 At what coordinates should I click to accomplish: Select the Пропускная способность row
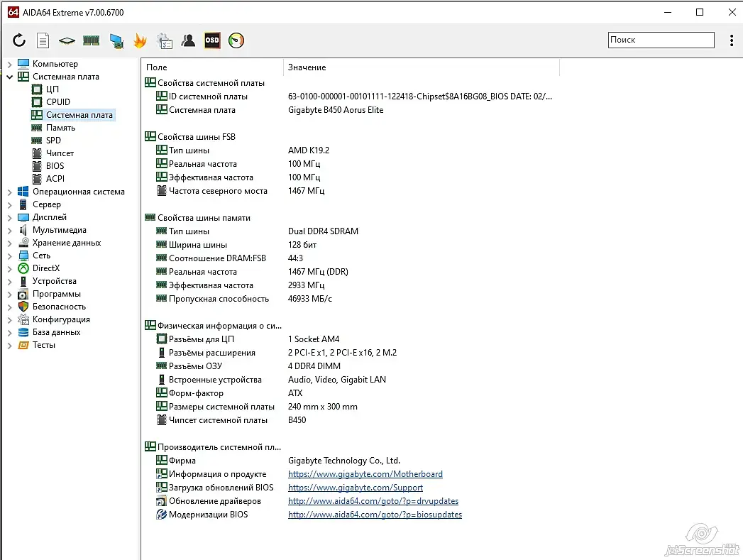click(x=350, y=299)
